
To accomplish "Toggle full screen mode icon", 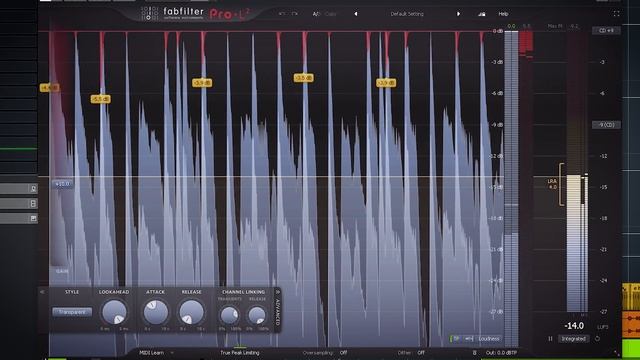I will (x=616, y=13).
